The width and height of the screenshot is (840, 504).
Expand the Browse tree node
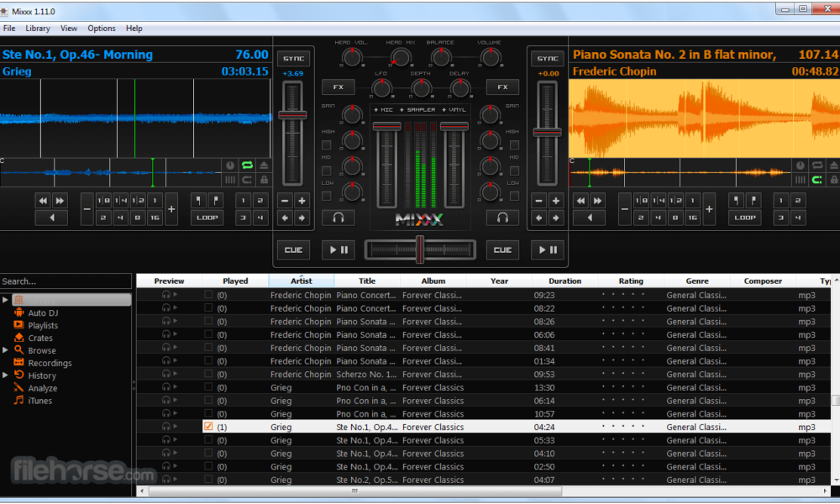[5, 350]
